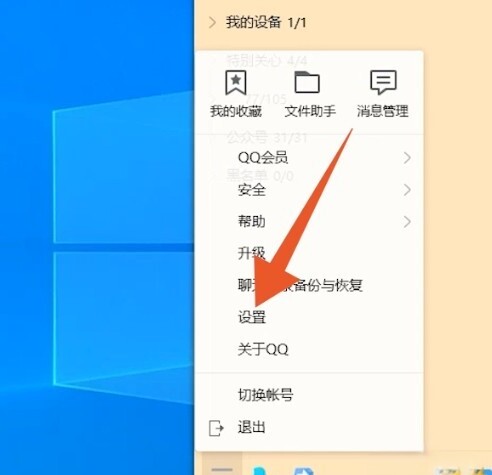Screen dimensions: 492x475
Task: Click the 我的设备 1/1 group row
Action: click(343, 23)
